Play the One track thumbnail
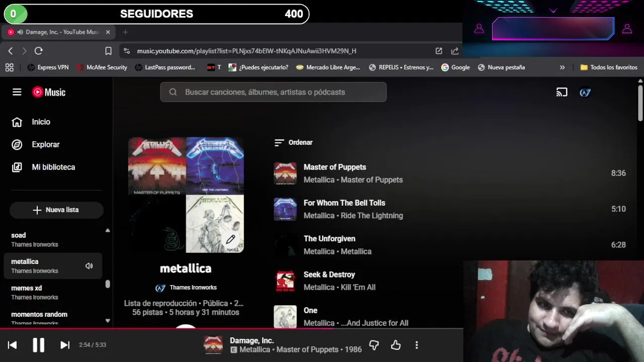This screenshot has height=362, width=644. (285, 317)
